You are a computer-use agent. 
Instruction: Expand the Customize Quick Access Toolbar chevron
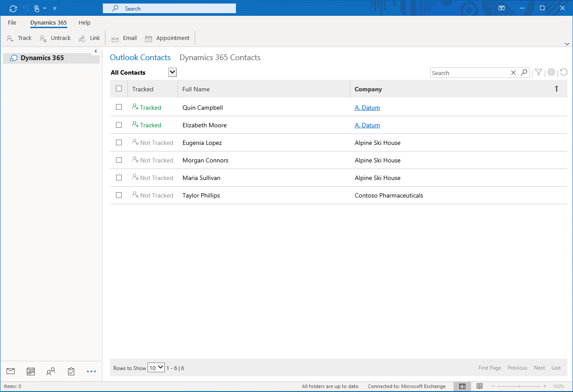(x=54, y=8)
